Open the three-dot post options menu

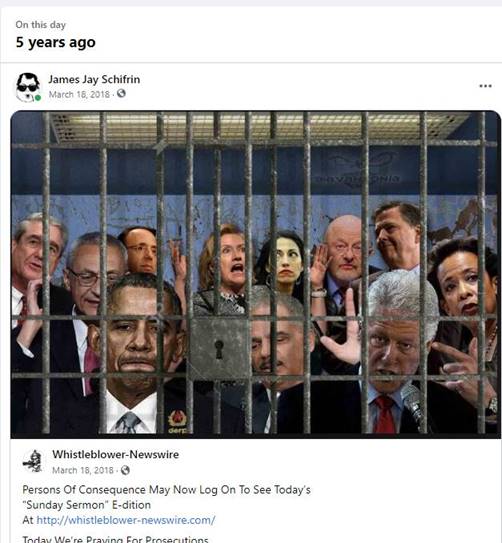point(485,86)
